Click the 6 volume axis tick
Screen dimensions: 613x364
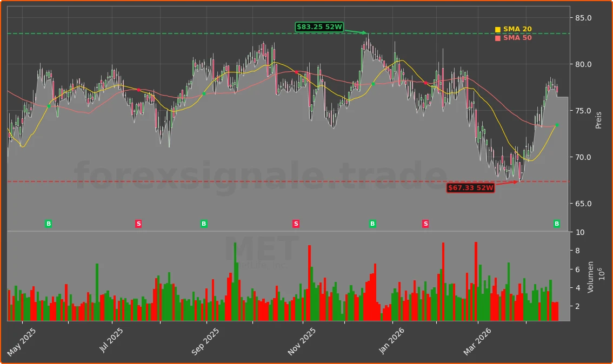(578, 269)
